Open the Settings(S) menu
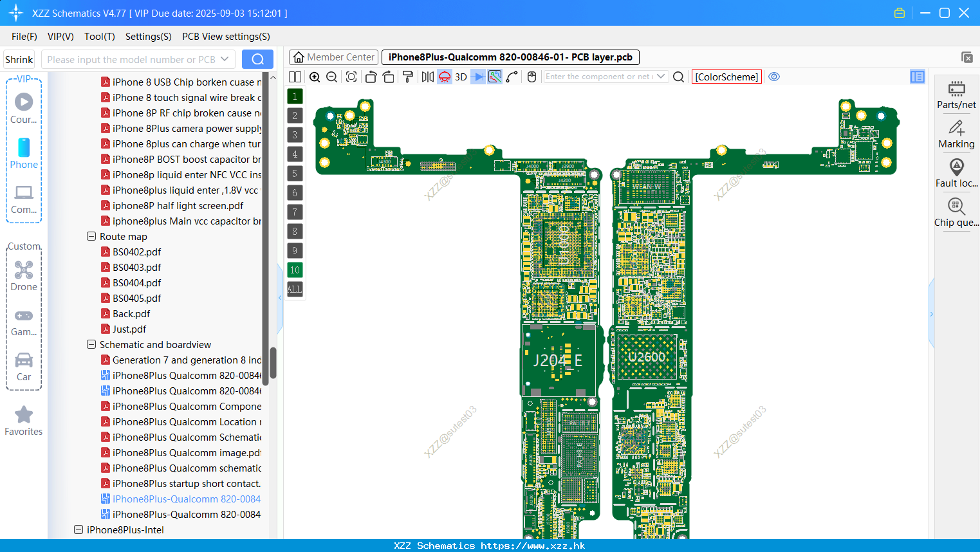The height and width of the screenshot is (552, 980). pyautogui.click(x=149, y=37)
